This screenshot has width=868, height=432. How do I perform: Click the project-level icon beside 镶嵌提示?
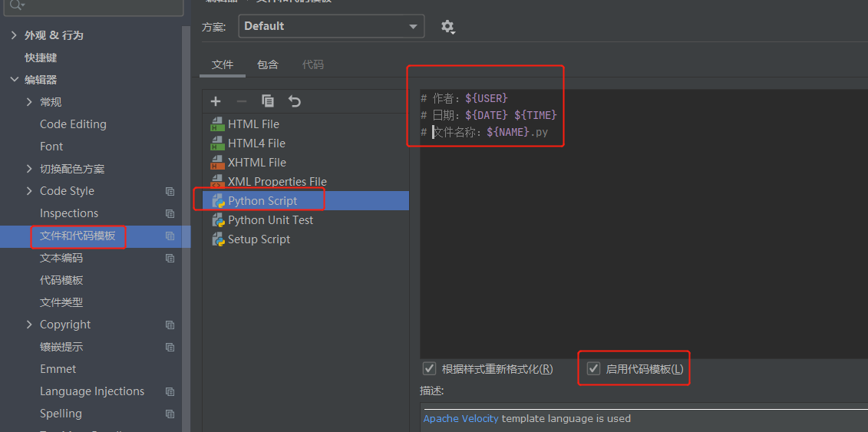pos(170,348)
